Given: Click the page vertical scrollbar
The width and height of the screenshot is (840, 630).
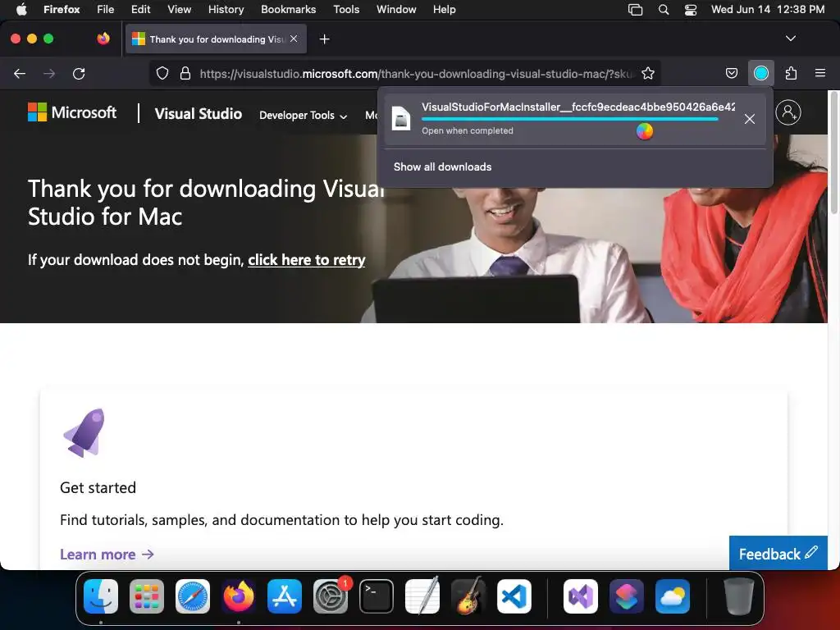Looking at the screenshot, I should pyautogui.click(x=833, y=153).
